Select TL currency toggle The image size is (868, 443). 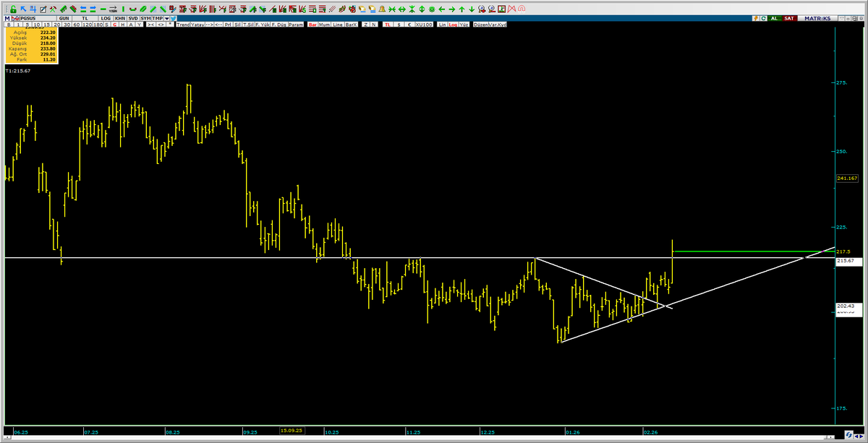click(388, 24)
